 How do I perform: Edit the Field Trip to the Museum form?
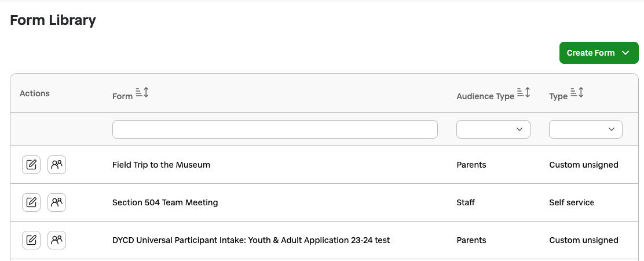(31, 165)
